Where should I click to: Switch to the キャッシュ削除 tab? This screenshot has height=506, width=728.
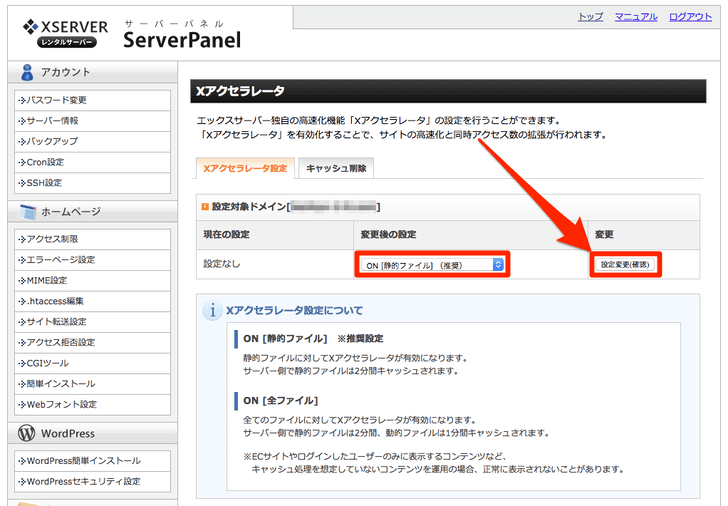(336, 168)
